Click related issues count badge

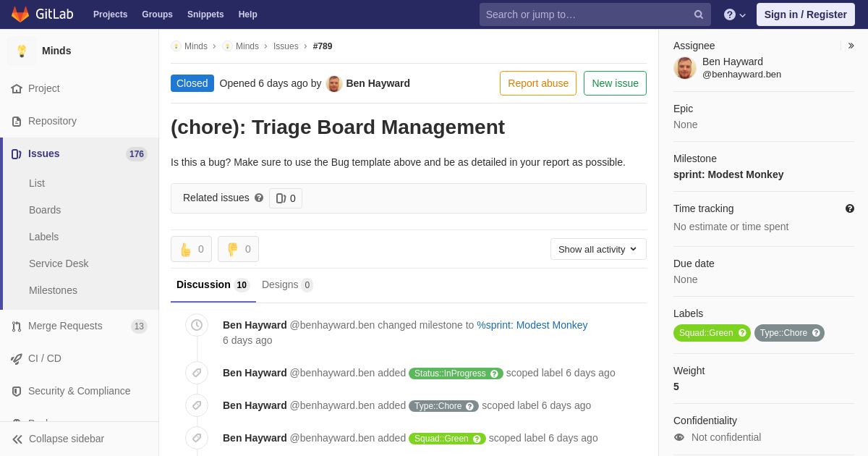[x=286, y=198]
